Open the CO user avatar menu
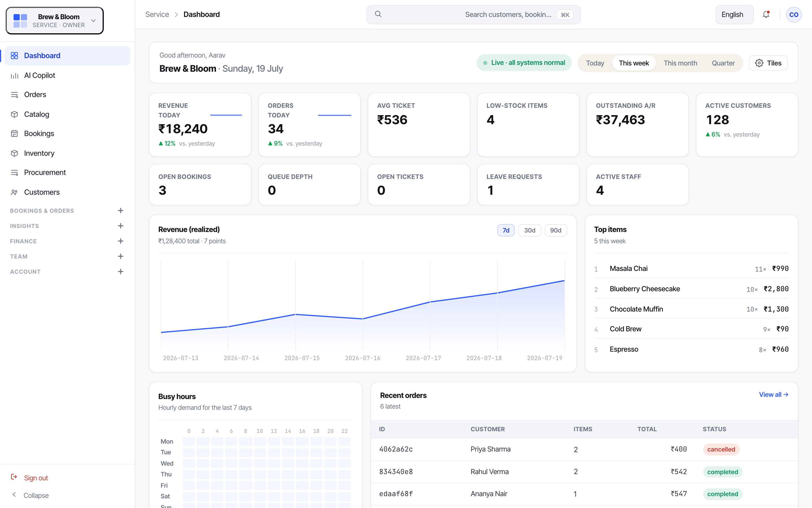Viewport: 812px width, 508px height. 794,14
